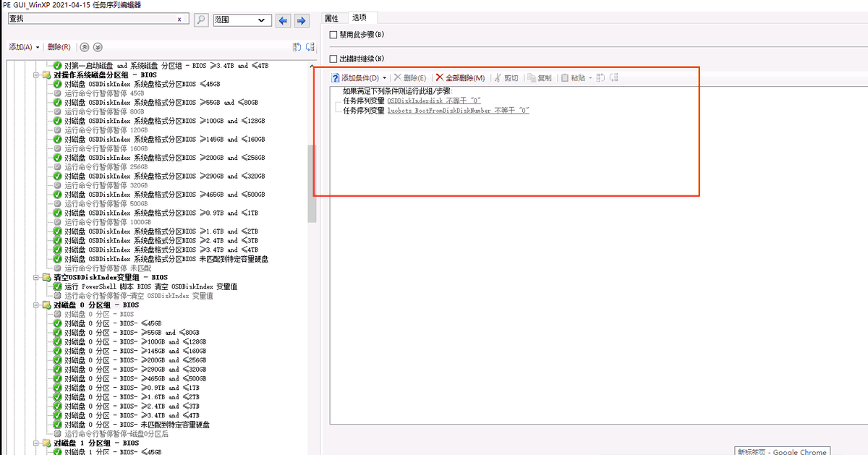Viewport: 868px width, 455px height.
Task: Collapse the 清空OSDDiskIndex变量组 - BIOS group
Action: point(36,278)
